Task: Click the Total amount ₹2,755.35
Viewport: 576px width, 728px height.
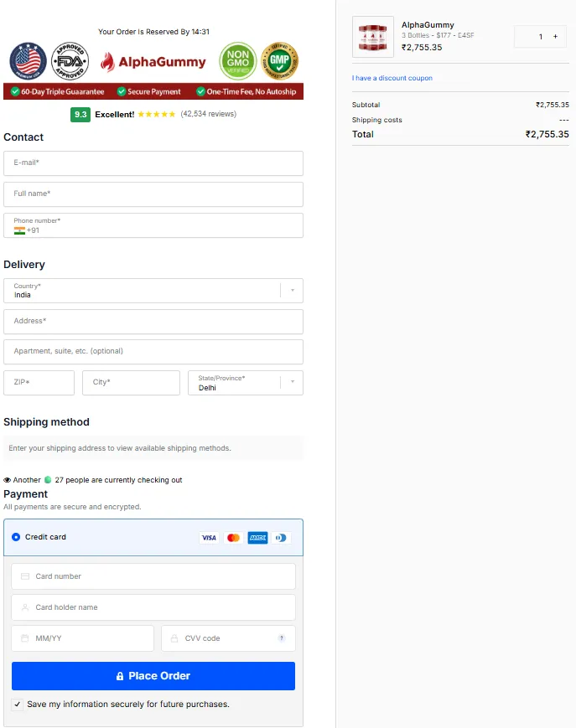Action: click(x=547, y=134)
